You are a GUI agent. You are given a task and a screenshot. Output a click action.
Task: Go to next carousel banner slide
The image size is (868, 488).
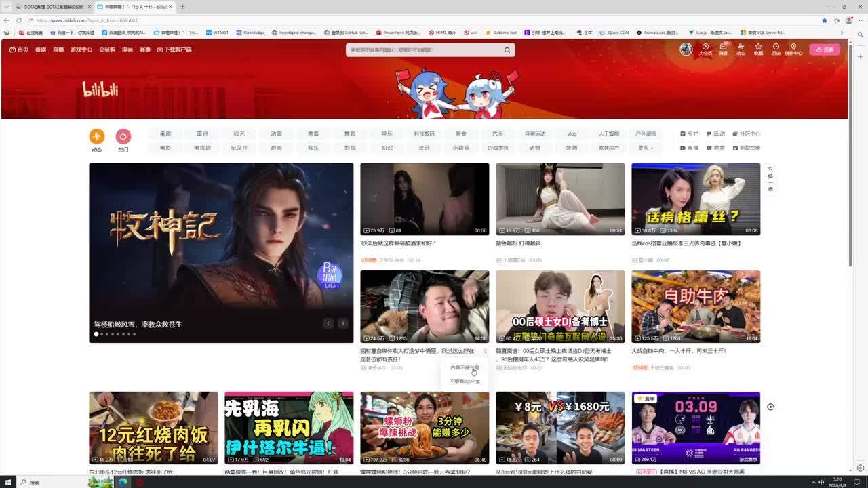[342, 323]
